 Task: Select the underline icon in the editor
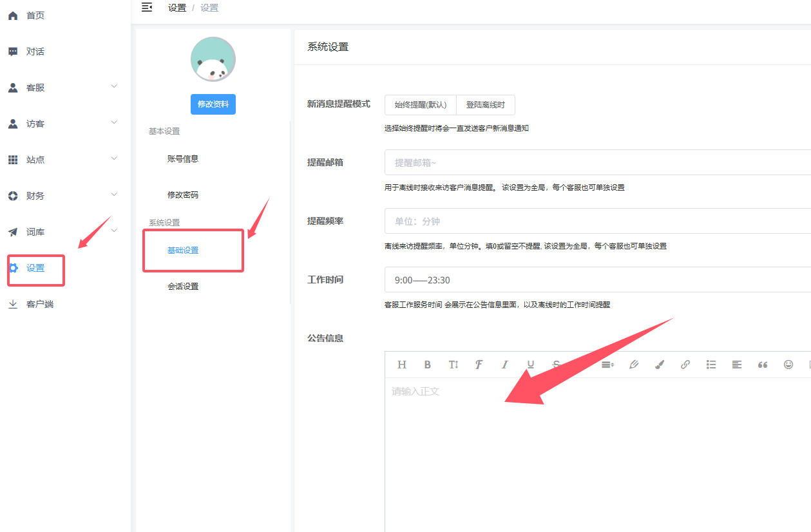[x=530, y=364]
